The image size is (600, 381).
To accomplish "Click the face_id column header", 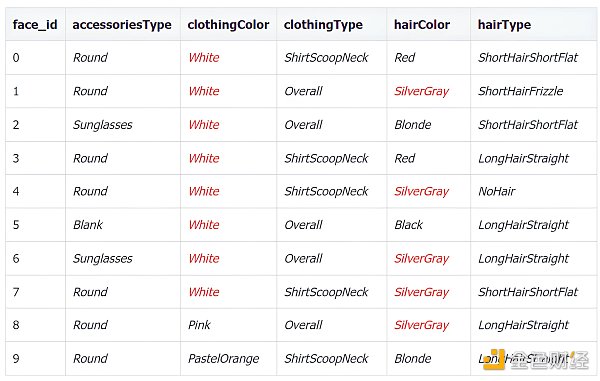I will [35, 25].
